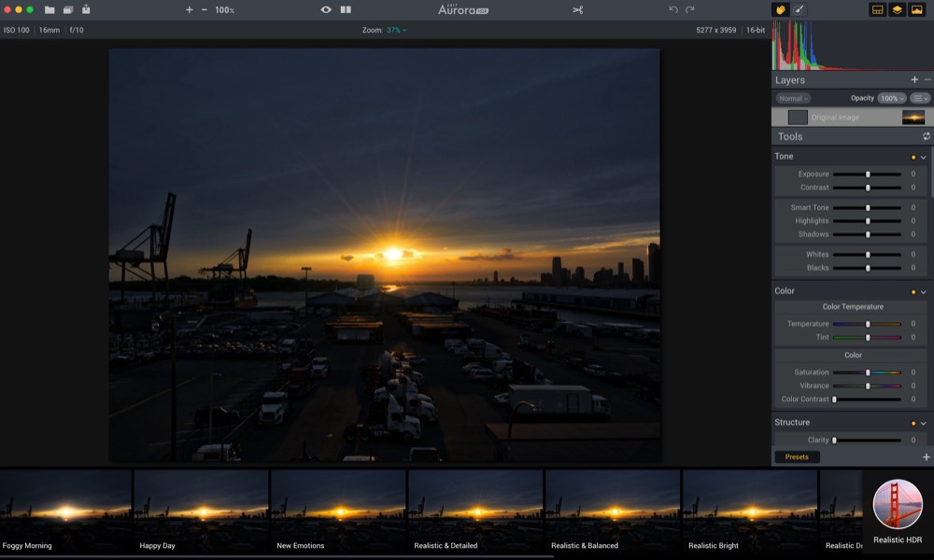Collapse the Structure section chevron
This screenshot has width=934, height=560.
[924, 423]
